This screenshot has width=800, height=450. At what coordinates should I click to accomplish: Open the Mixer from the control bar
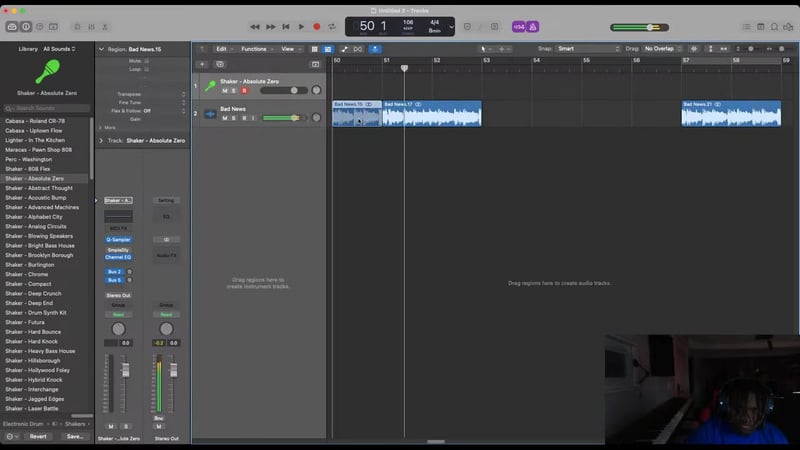[x=91, y=27]
